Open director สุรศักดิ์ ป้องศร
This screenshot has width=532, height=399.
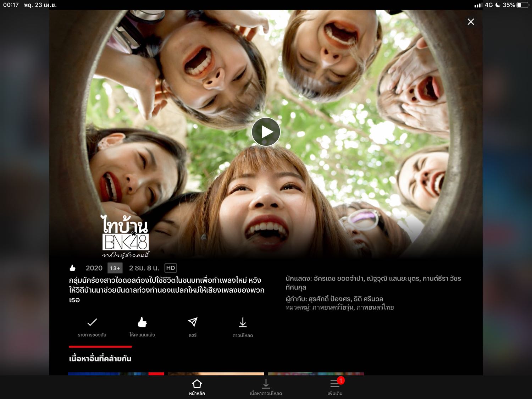329,299
